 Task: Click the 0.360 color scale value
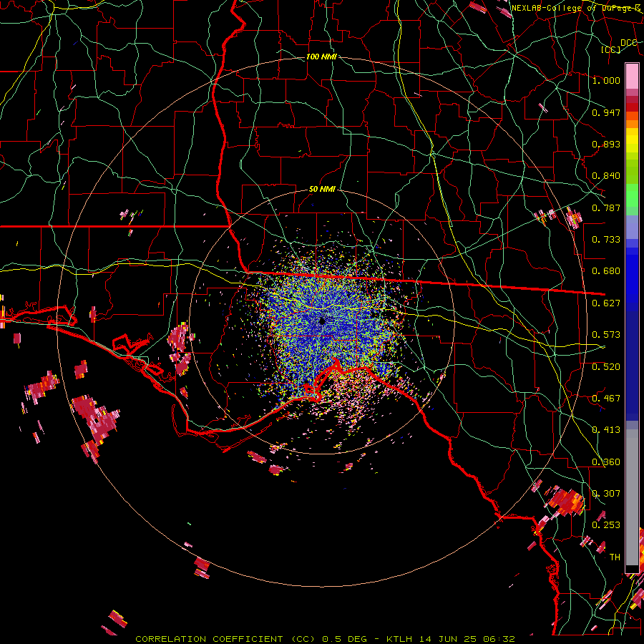pos(606,462)
